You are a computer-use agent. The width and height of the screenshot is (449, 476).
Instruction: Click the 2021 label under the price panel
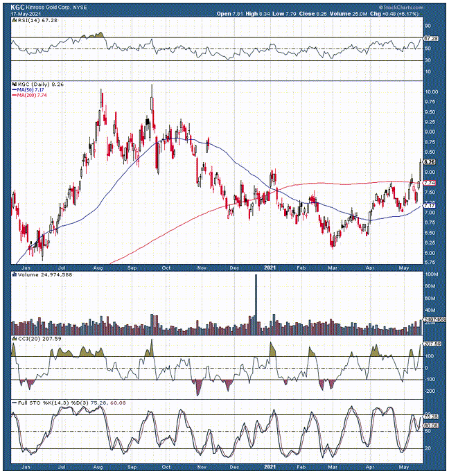270,267
